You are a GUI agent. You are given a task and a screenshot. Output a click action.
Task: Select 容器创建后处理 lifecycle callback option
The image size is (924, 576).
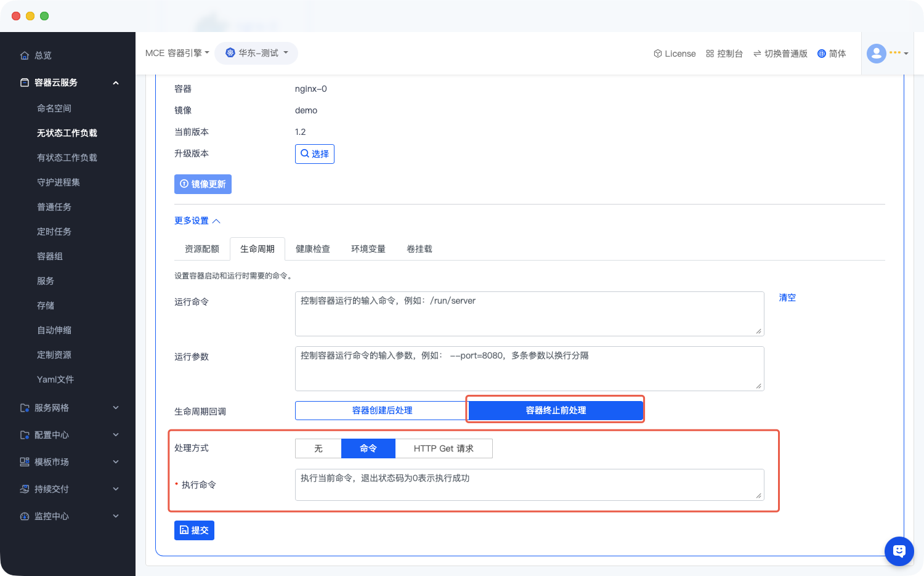tap(382, 410)
